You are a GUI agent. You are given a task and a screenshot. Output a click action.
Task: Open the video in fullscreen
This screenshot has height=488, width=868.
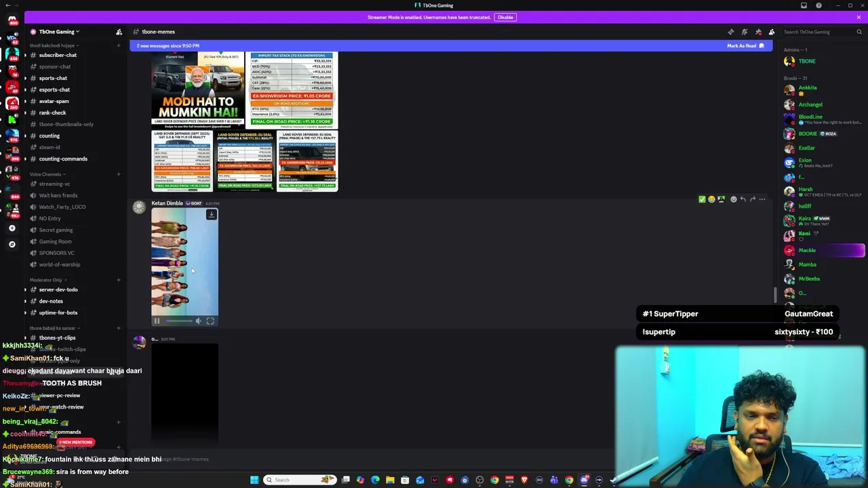[x=210, y=321]
